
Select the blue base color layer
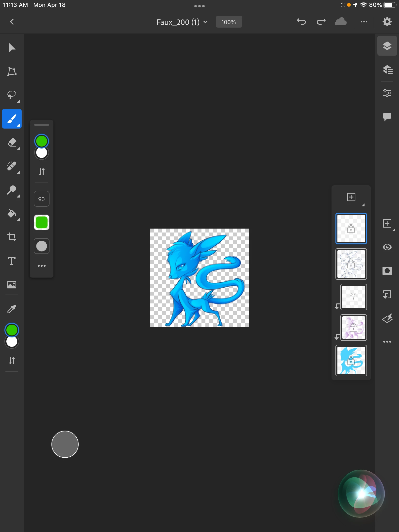351,361
